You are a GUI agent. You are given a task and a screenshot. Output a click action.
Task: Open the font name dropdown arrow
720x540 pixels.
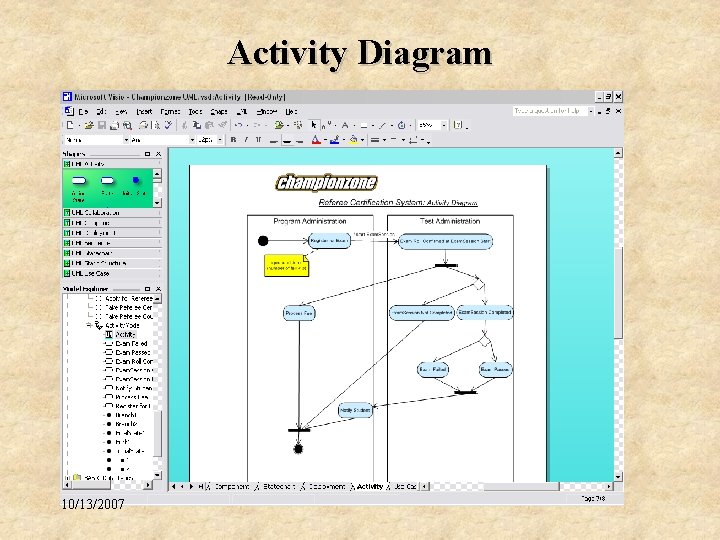[x=192, y=140]
